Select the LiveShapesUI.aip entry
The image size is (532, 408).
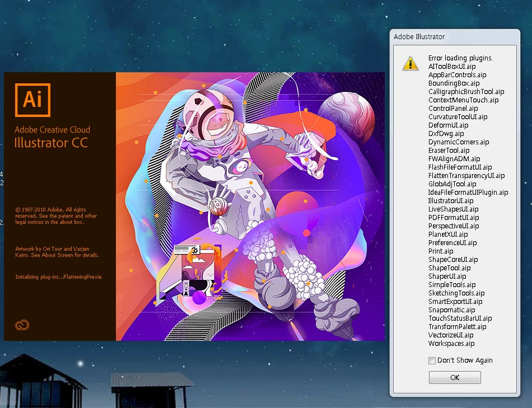coord(453,209)
